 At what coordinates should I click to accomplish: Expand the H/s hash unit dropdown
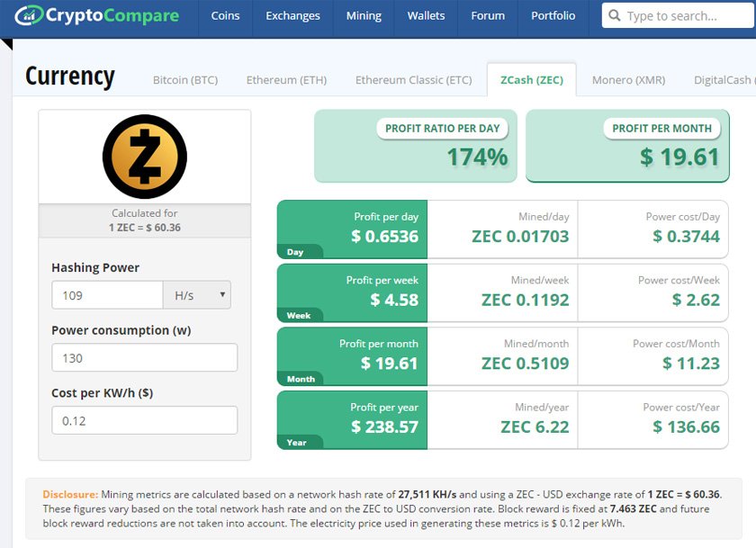click(196, 295)
